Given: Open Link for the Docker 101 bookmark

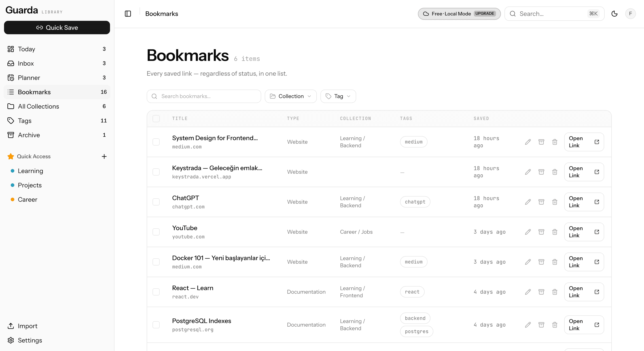Looking at the screenshot, I should pyautogui.click(x=584, y=262).
